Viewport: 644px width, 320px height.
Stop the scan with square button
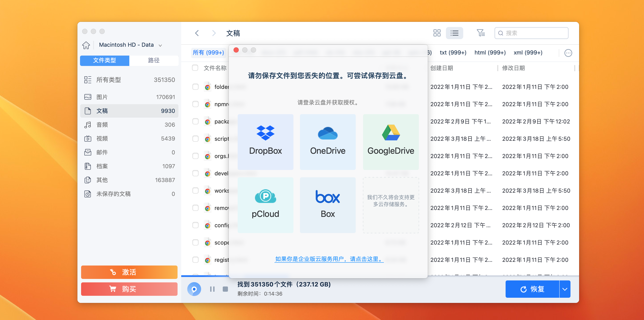coord(225,289)
